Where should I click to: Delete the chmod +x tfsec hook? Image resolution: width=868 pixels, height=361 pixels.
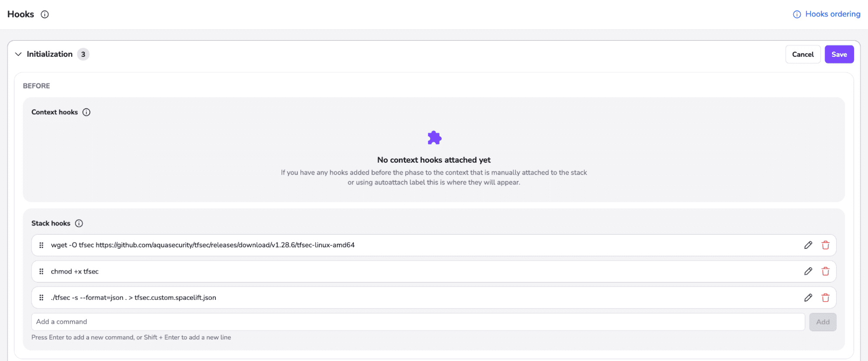(x=825, y=271)
